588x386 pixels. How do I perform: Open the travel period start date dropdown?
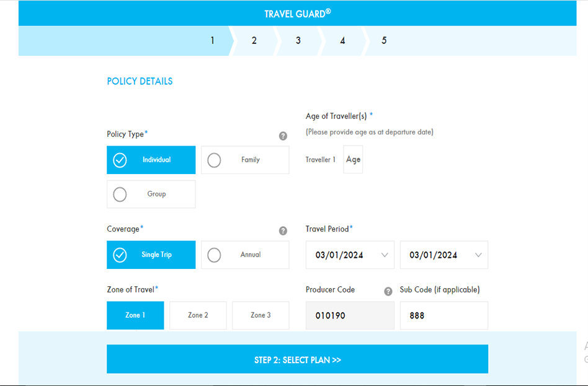350,255
